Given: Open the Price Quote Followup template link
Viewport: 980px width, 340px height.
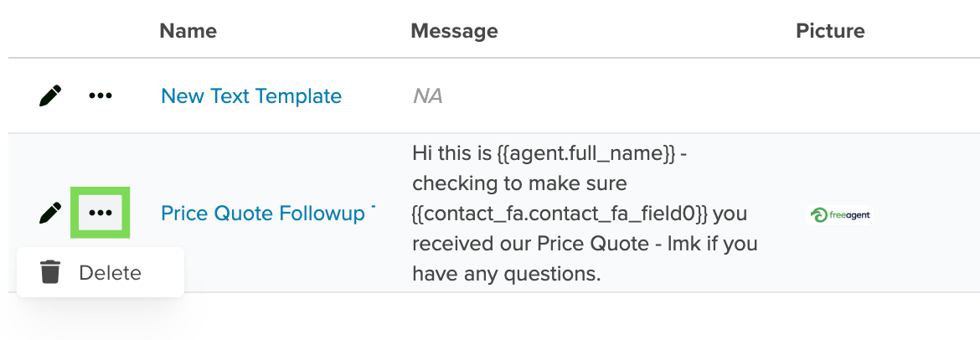Looking at the screenshot, I should click(267, 213).
